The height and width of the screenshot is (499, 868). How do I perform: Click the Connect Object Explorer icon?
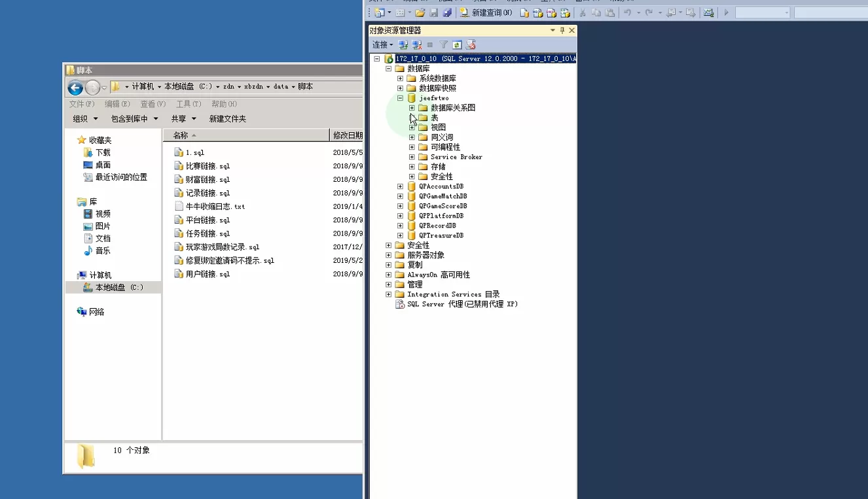[403, 45]
